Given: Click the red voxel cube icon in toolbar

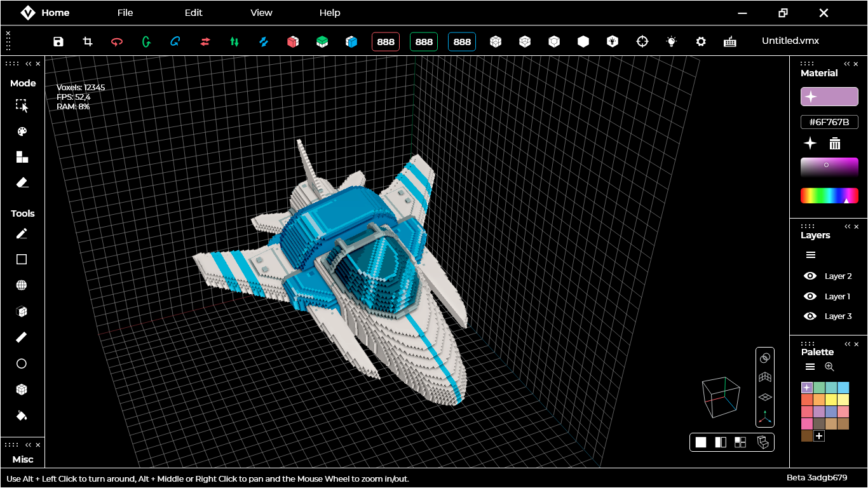Looking at the screenshot, I should coord(292,41).
